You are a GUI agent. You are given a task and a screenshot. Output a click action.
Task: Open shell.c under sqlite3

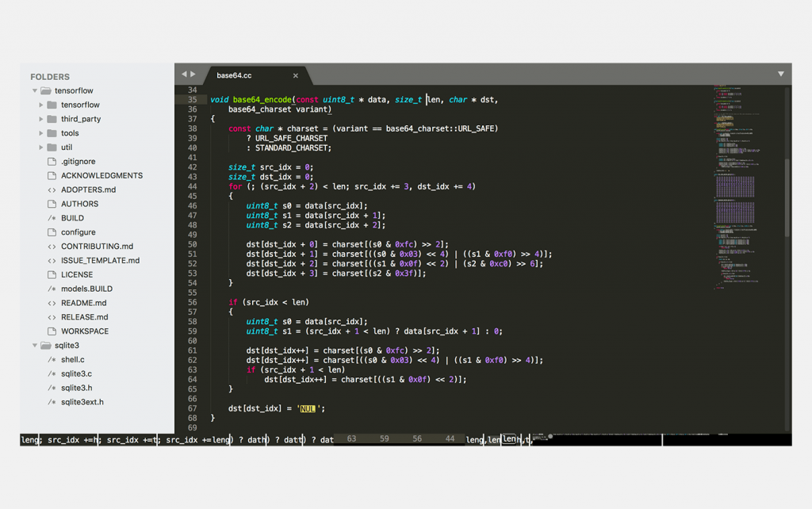coord(73,359)
